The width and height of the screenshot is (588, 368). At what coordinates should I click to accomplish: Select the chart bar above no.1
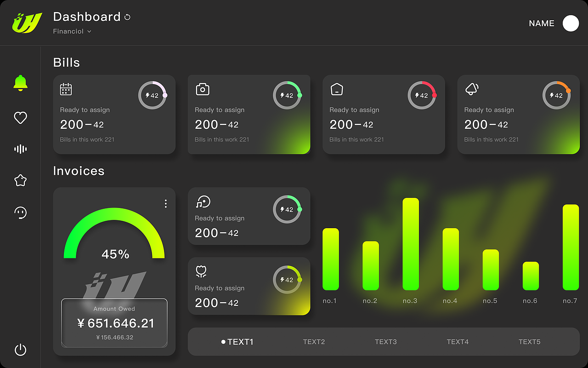(330, 259)
